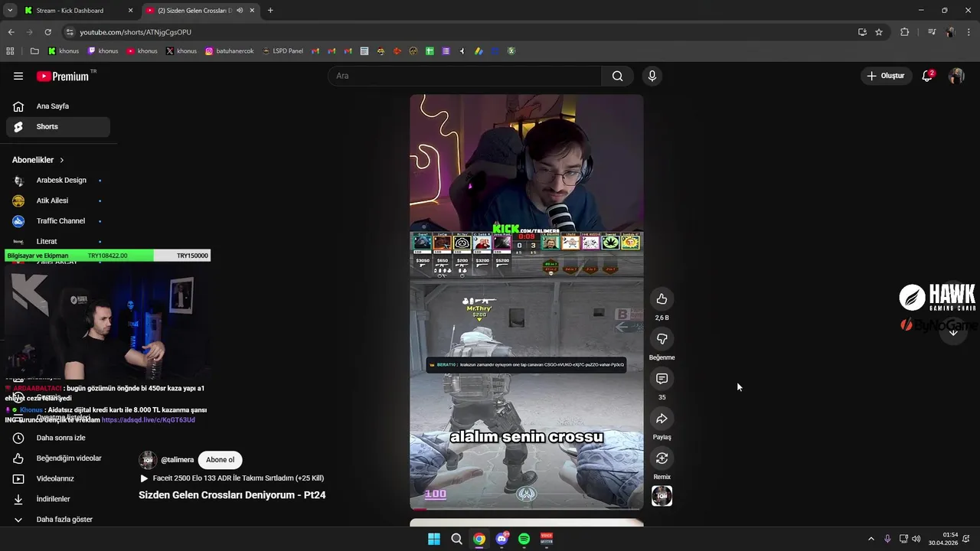The height and width of the screenshot is (551, 980).
Task: Open a new browser tab
Action: [x=270, y=11]
